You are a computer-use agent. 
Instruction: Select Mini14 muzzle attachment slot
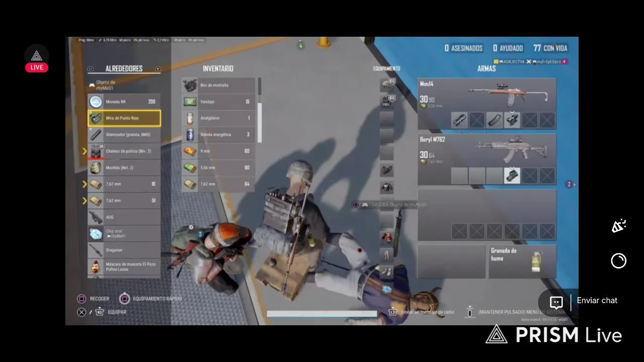459,120
